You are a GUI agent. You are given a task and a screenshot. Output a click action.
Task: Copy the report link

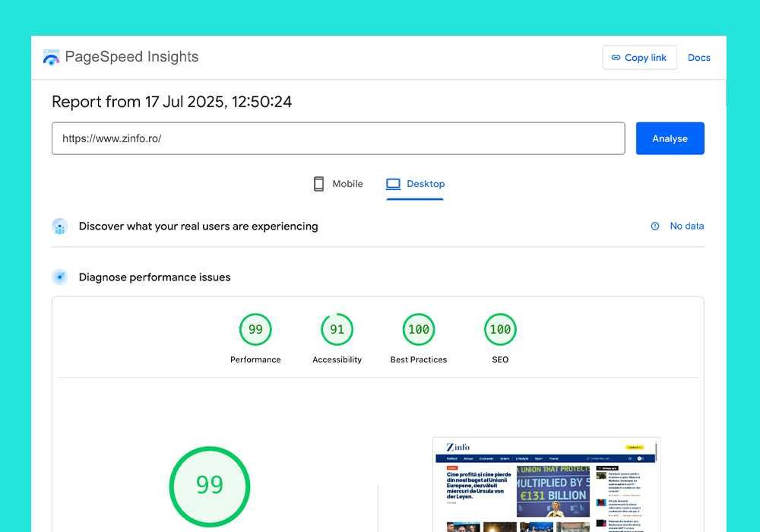pos(639,58)
